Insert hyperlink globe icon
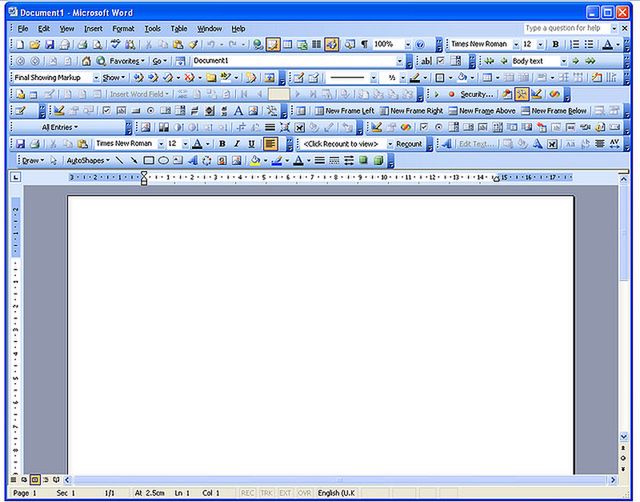 point(257,44)
